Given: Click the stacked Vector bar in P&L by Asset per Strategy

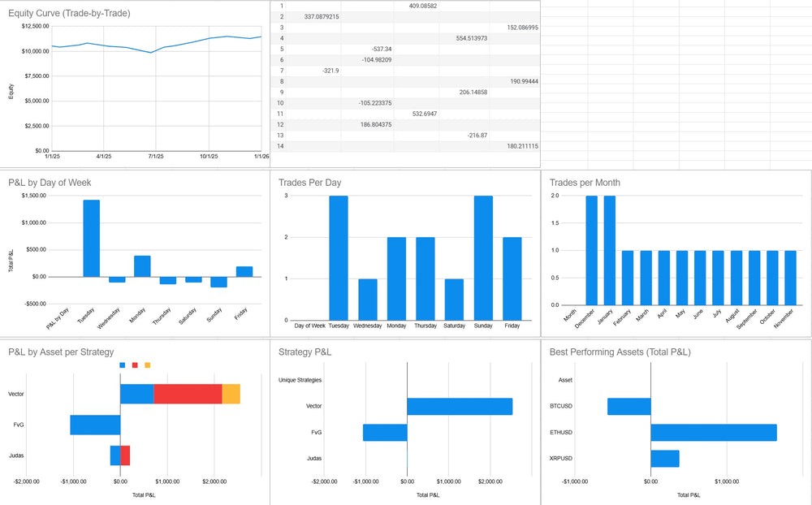Looking at the screenshot, I should pos(179,393).
